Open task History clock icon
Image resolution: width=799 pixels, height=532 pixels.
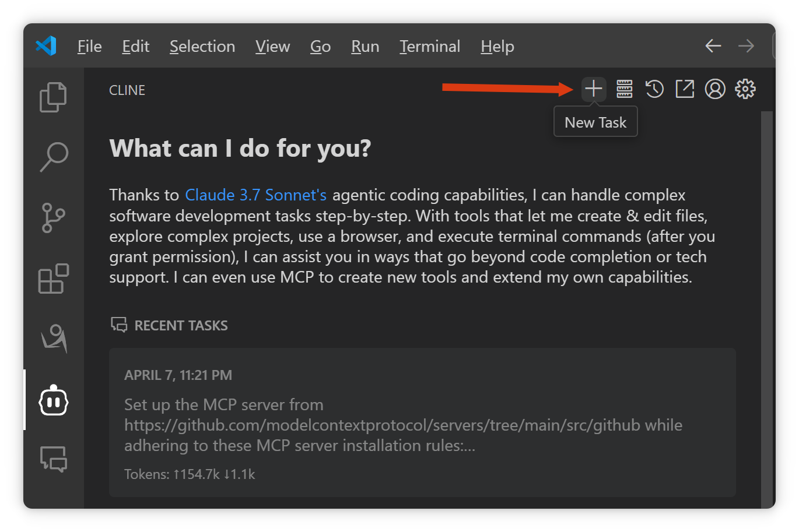tap(654, 89)
